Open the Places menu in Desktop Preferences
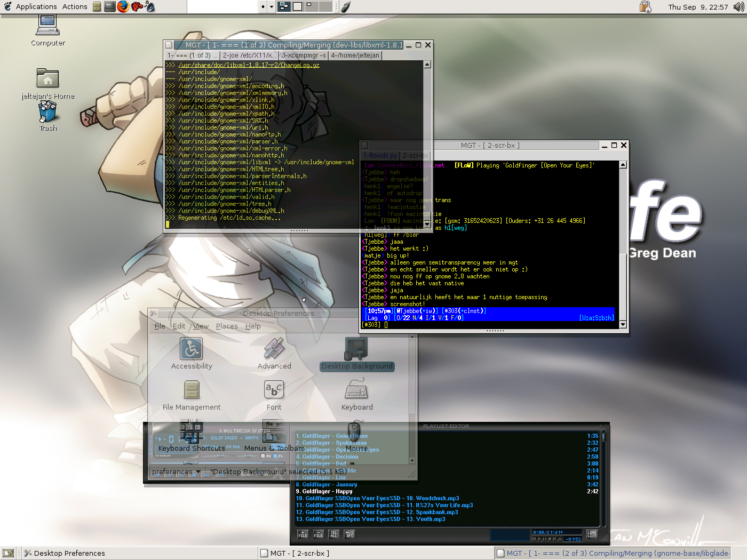Viewport: 747px width, 560px height. 227,326
